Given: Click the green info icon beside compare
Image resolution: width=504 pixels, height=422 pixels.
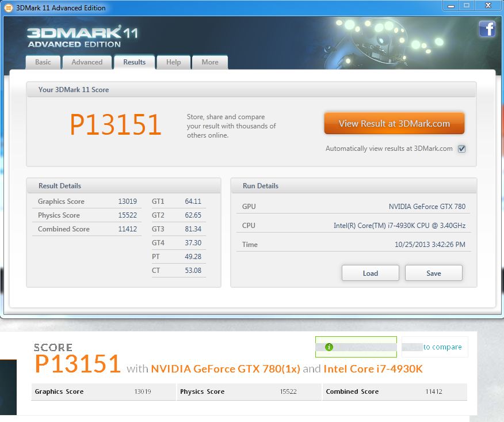Looking at the screenshot, I should click(329, 347).
